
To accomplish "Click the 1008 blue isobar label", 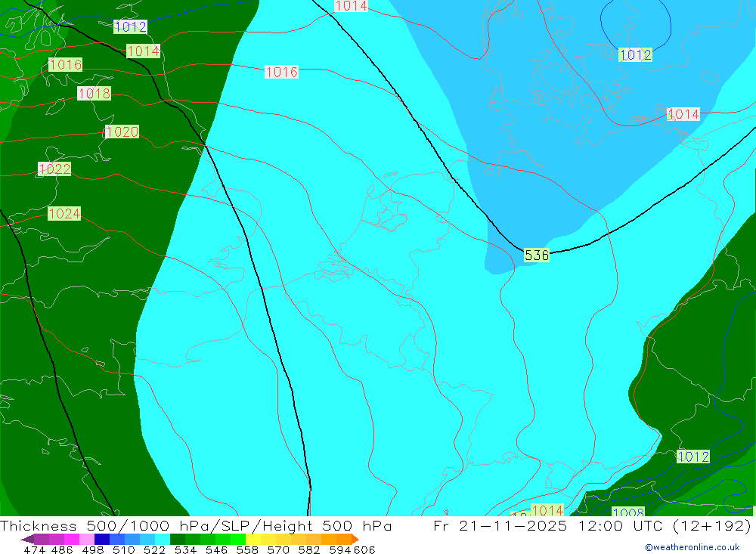I will 628,512.
